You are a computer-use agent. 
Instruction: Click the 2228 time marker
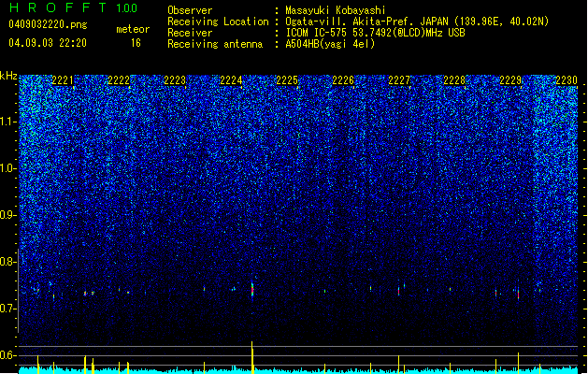click(454, 80)
